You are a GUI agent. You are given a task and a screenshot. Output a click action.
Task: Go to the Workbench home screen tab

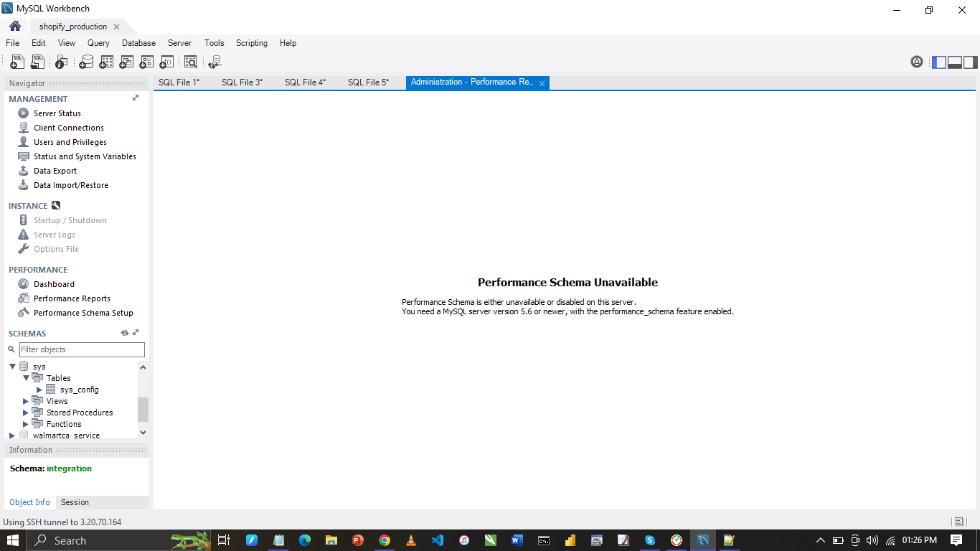pos(15,27)
